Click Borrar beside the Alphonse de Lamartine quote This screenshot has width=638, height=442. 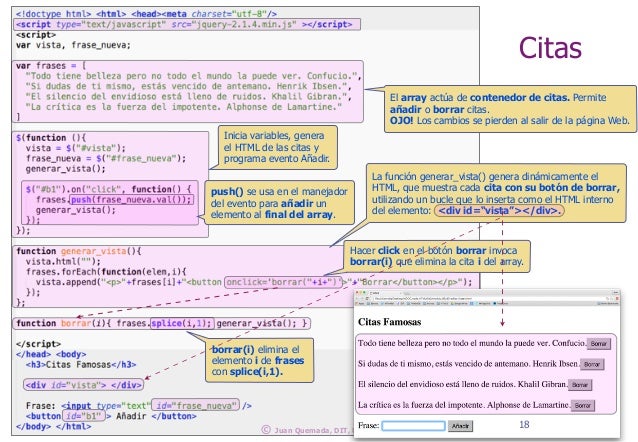coord(583,405)
